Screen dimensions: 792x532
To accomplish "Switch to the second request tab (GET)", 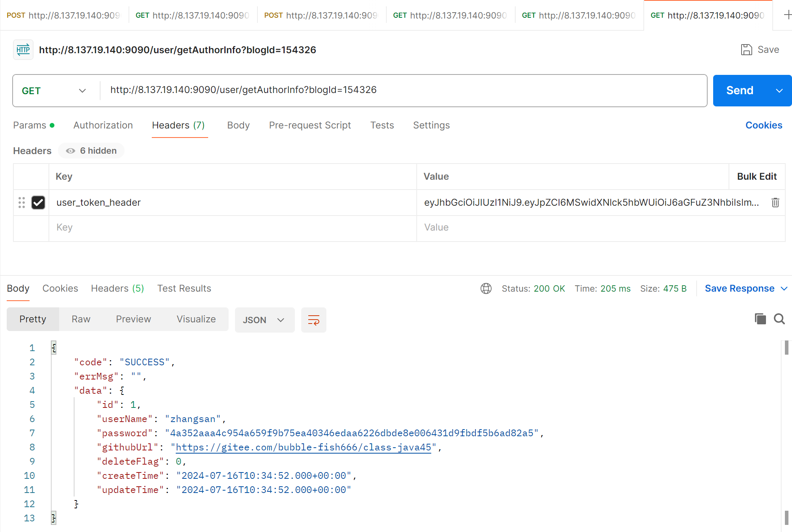I will [x=193, y=15].
